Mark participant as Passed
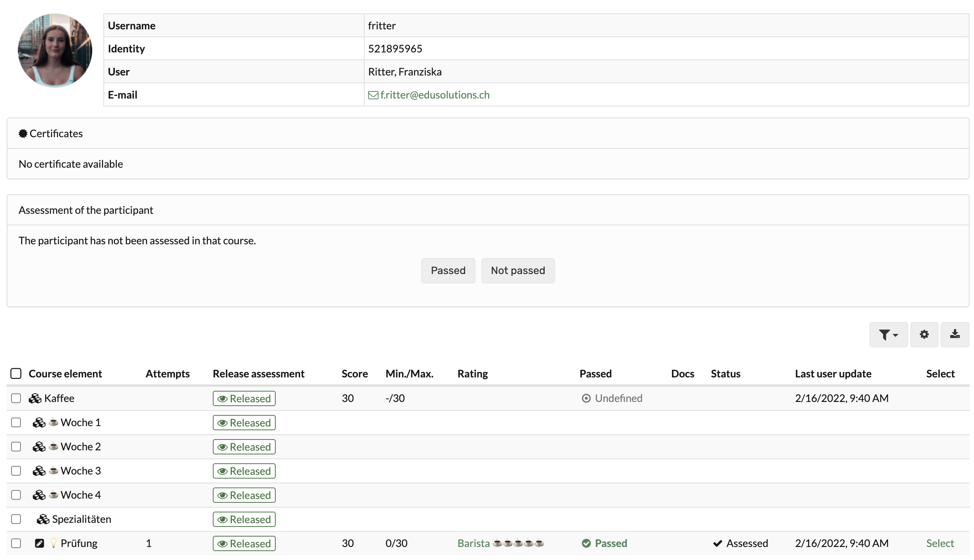974x560 pixels. [448, 271]
